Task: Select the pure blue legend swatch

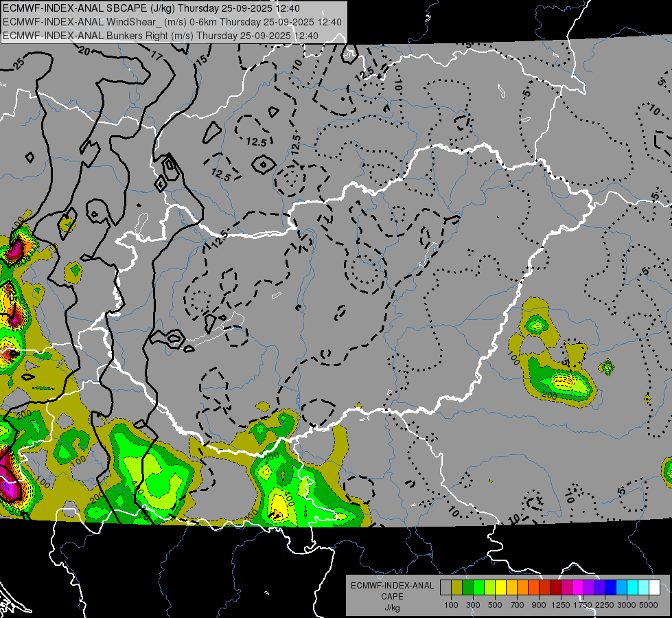Action: [610, 587]
